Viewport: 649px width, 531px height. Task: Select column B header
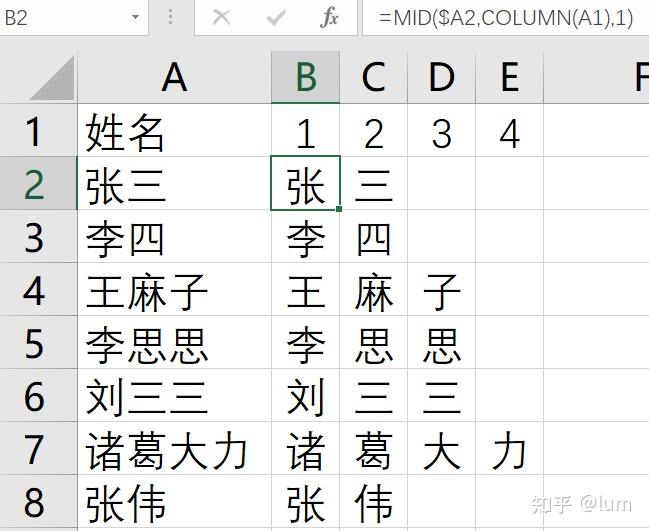305,77
